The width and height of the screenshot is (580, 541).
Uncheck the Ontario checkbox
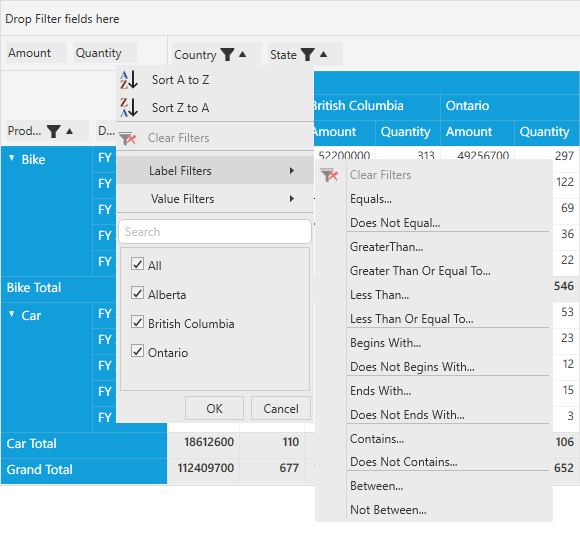[x=138, y=351]
